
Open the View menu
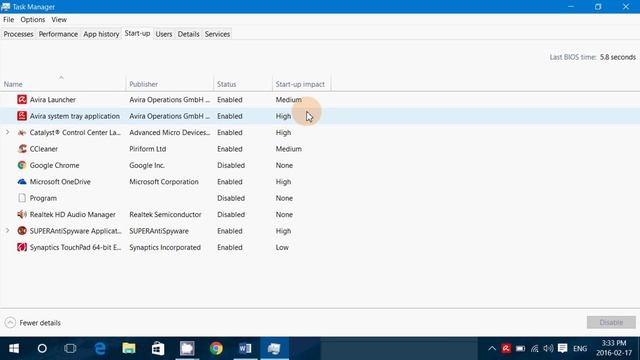click(59, 20)
